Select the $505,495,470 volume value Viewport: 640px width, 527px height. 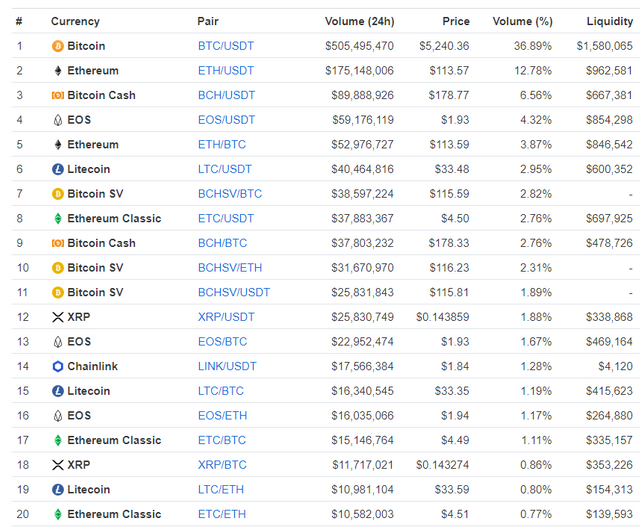click(x=360, y=46)
